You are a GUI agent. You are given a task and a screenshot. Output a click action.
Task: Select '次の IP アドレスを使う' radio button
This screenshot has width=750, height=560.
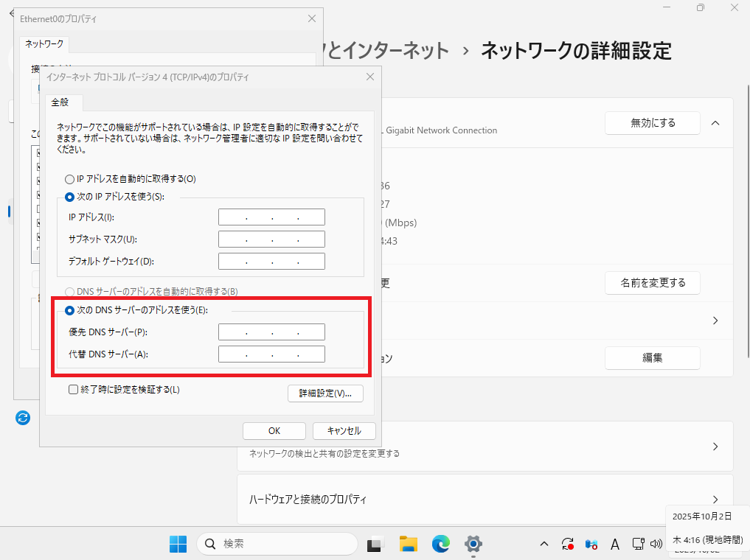coord(70,197)
